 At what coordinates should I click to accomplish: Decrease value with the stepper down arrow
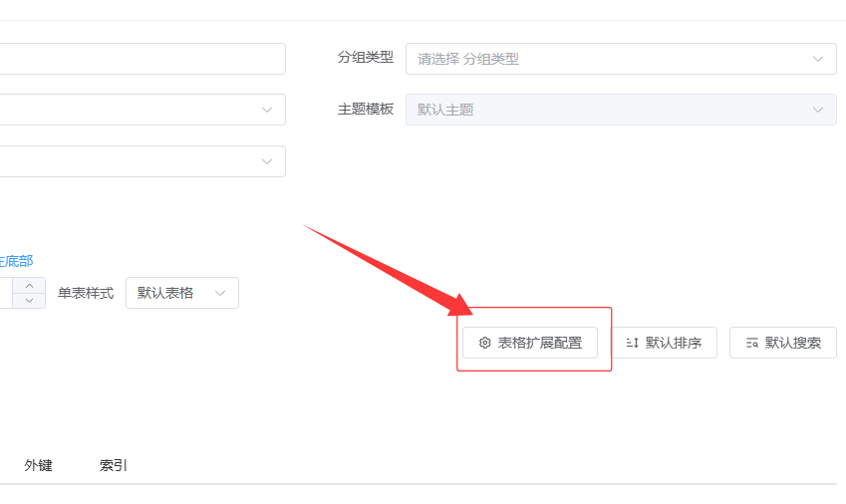pyautogui.click(x=29, y=300)
